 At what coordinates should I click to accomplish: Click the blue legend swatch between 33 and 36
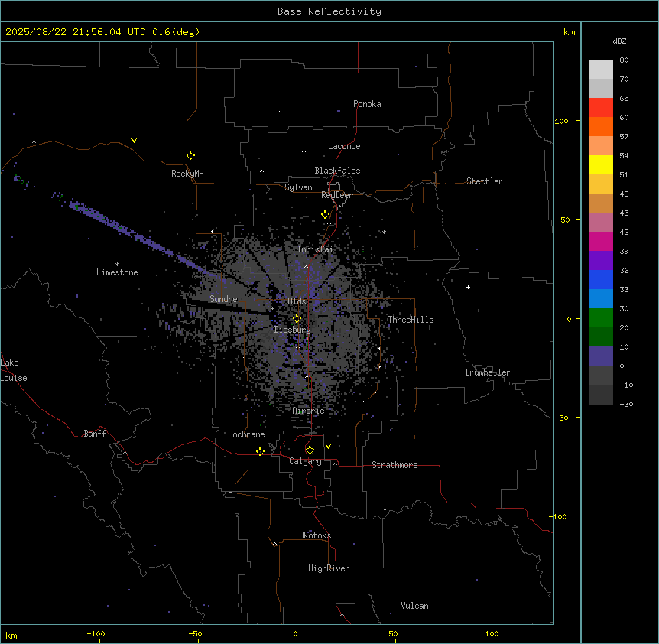pyautogui.click(x=601, y=280)
